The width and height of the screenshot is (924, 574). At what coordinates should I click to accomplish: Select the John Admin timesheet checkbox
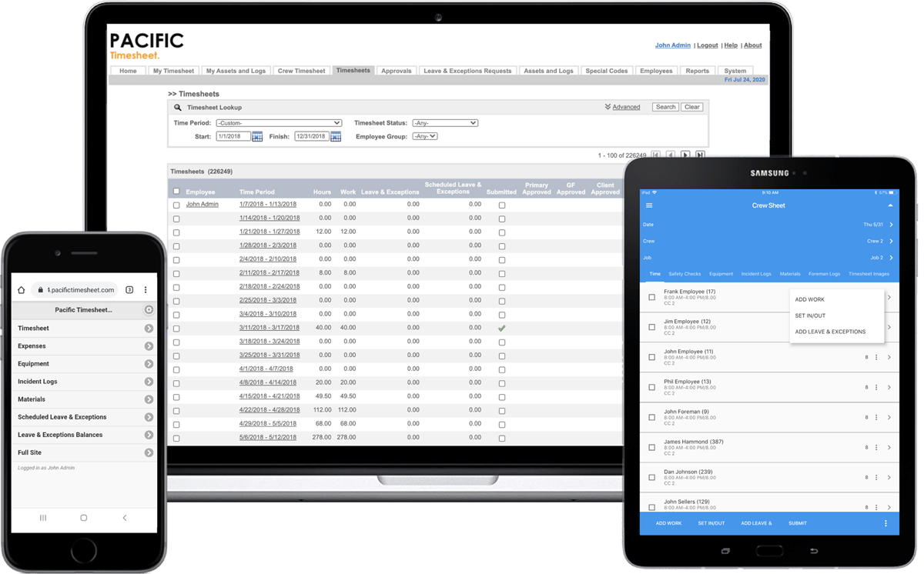point(176,204)
